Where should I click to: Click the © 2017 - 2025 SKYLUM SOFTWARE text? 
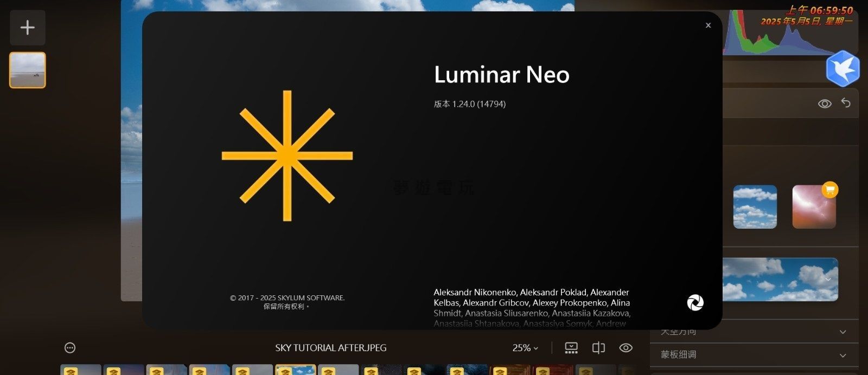tap(287, 298)
